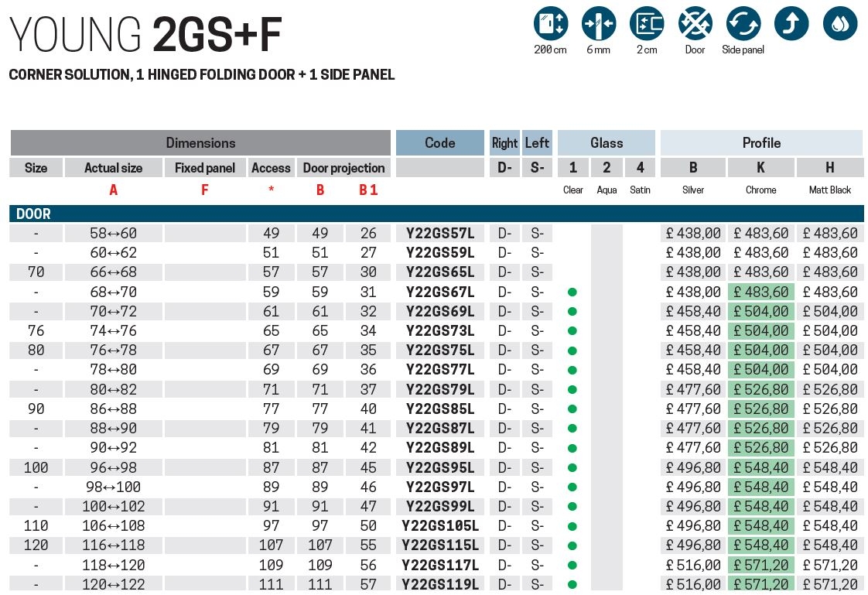Click the Profile column group header

pyautogui.click(x=761, y=143)
